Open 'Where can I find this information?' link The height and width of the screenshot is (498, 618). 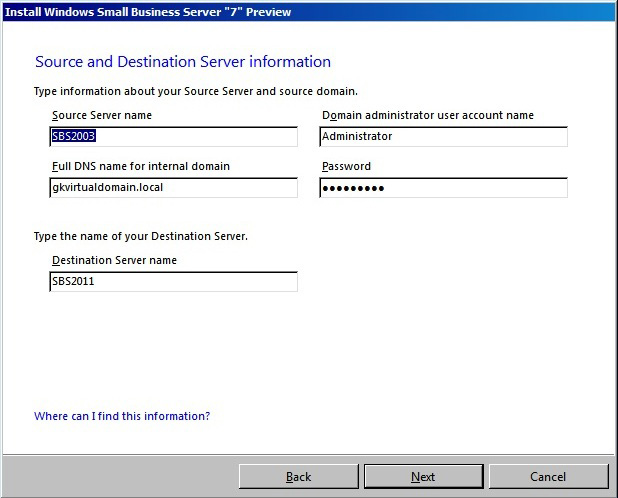[x=122, y=416]
